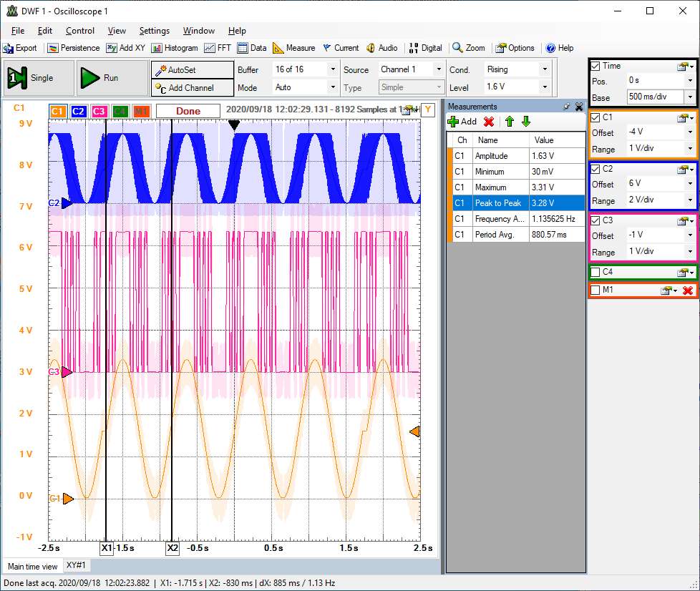The height and width of the screenshot is (591, 700).
Task: Open the Cond. Rising dropdown
Action: click(545, 69)
